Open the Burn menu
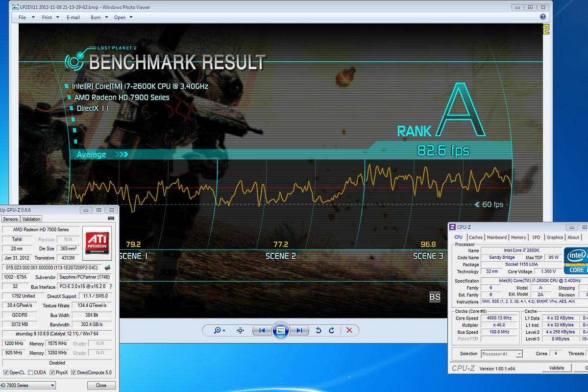Image resolution: width=588 pixels, height=392 pixels. 96,17
